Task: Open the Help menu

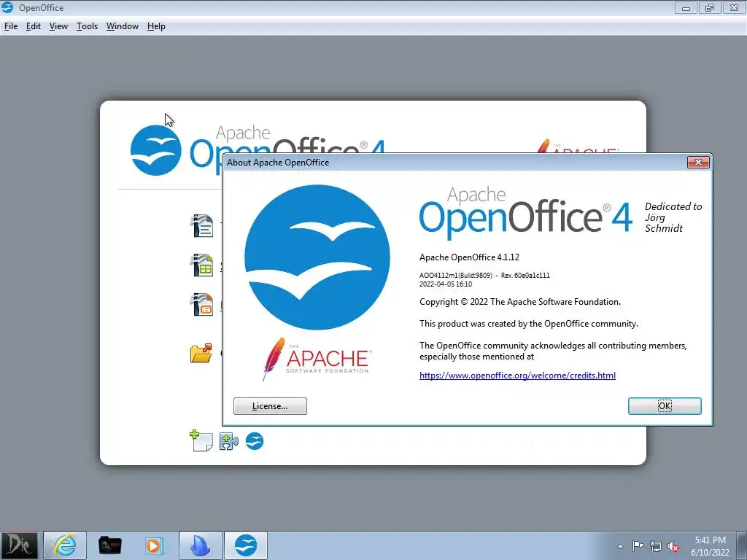Action: click(x=156, y=26)
